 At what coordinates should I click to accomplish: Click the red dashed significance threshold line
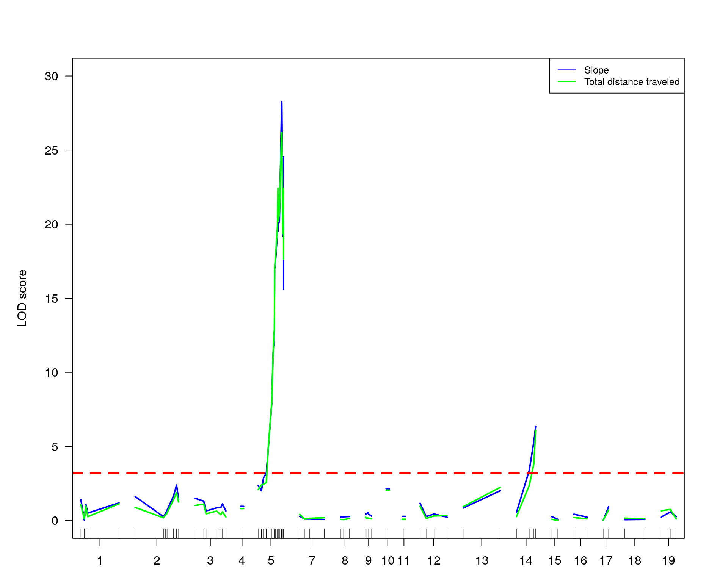pyautogui.click(x=378, y=473)
